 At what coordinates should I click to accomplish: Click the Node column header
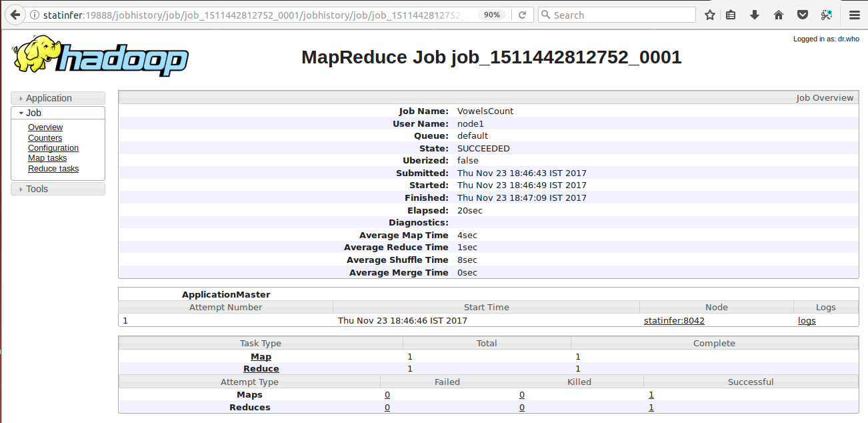(717, 307)
